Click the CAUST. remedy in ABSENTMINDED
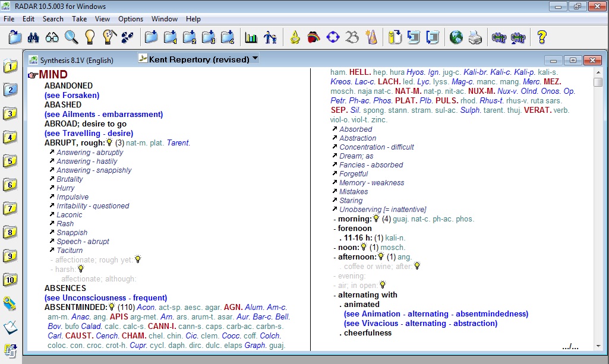This screenshot has width=609, height=364. [79, 335]
